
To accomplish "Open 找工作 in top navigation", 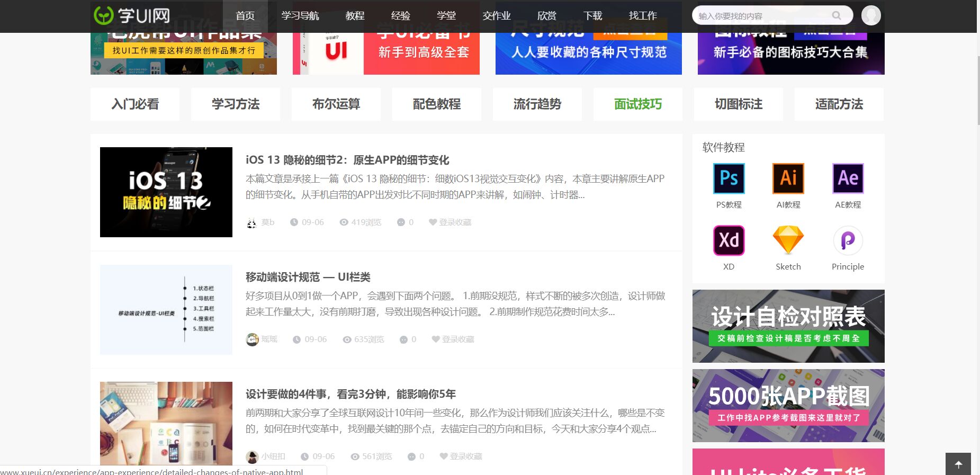I will click(643, 16).
